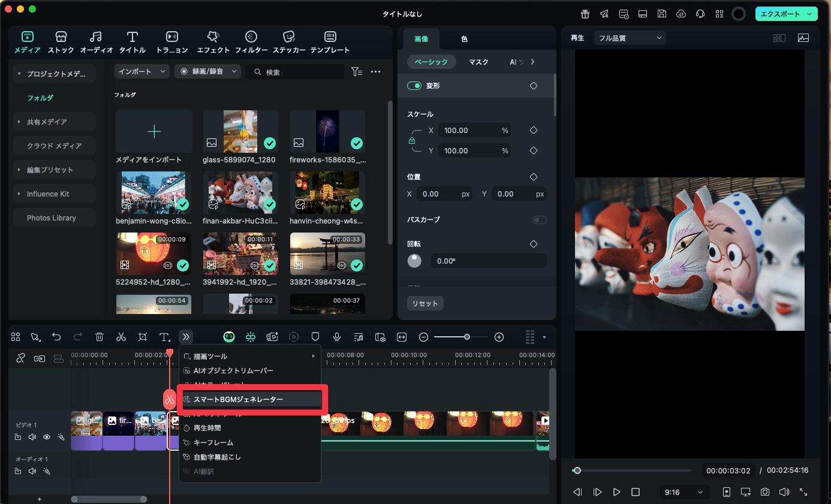
Task: Open the エフェクト tab
Action: coord(213,42)
